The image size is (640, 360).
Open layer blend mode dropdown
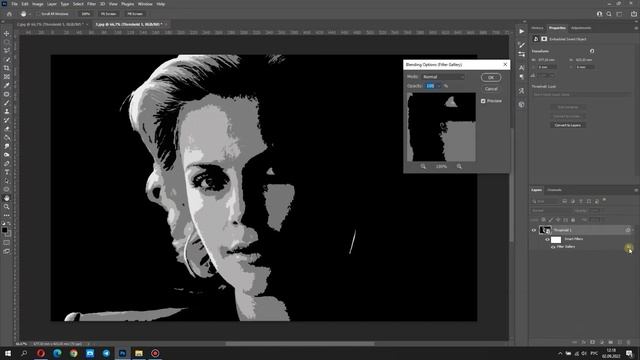[x=551, y=211]
